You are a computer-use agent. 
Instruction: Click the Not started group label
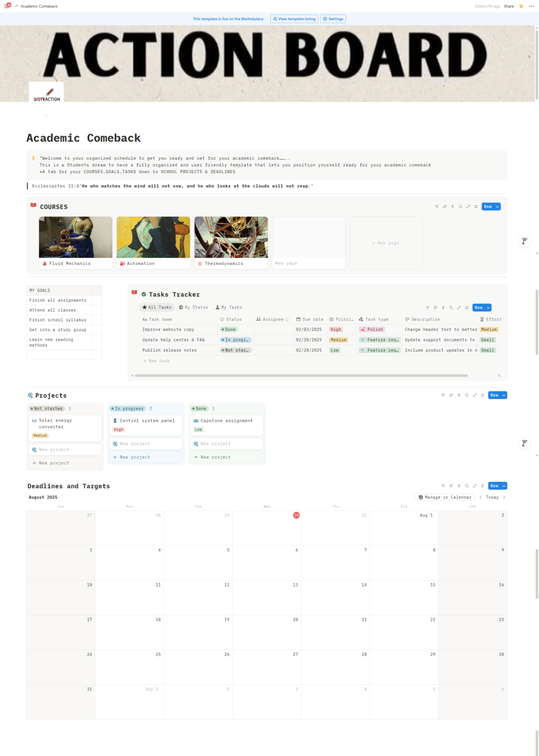(47, 409)
